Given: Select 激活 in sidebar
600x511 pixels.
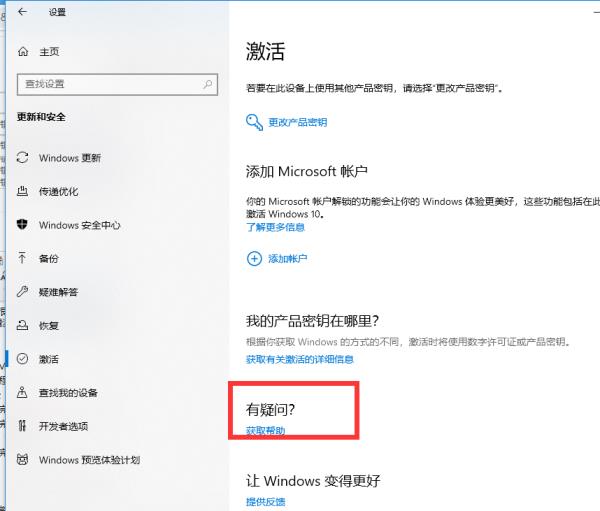Looking at the screenshot, I should [x=49, y=359].
